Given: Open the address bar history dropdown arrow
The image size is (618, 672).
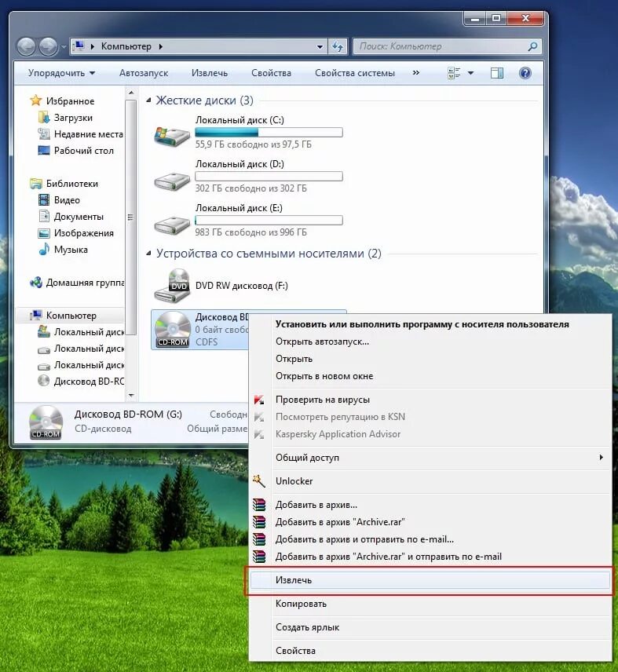Looking at the screenshot, I should click(320, 46).
